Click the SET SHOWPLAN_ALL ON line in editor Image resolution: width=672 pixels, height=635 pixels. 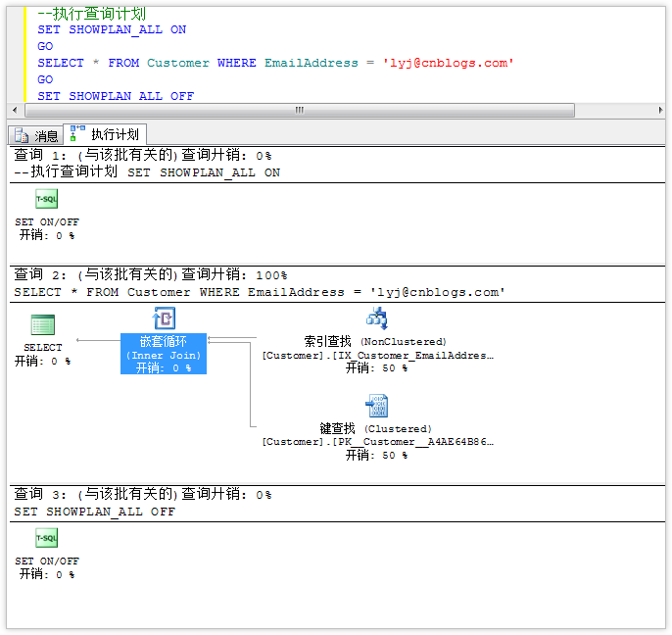point(112,29)
